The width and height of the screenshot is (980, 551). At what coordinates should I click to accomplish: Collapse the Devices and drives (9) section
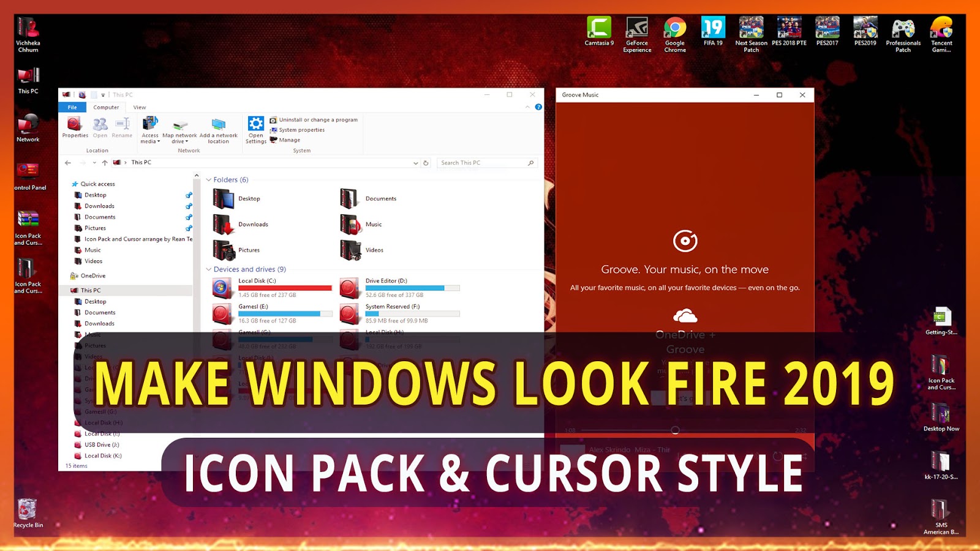click(x=208, y=269)
